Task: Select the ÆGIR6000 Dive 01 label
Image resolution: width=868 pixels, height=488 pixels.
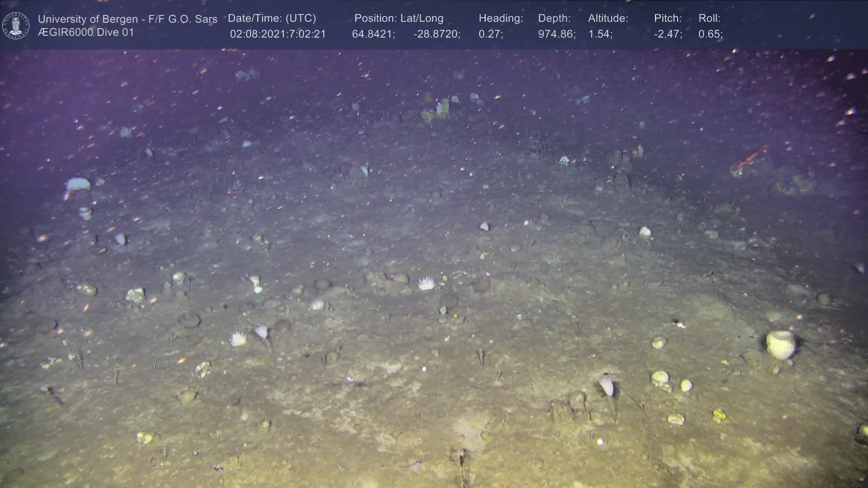Action: pyautogui.click(x=86, y=33)
